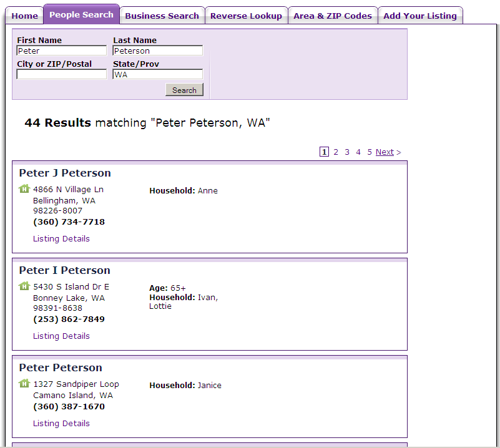Click the Bonney Lake, WA city line

pyautogui.click(x=69, y=298)
